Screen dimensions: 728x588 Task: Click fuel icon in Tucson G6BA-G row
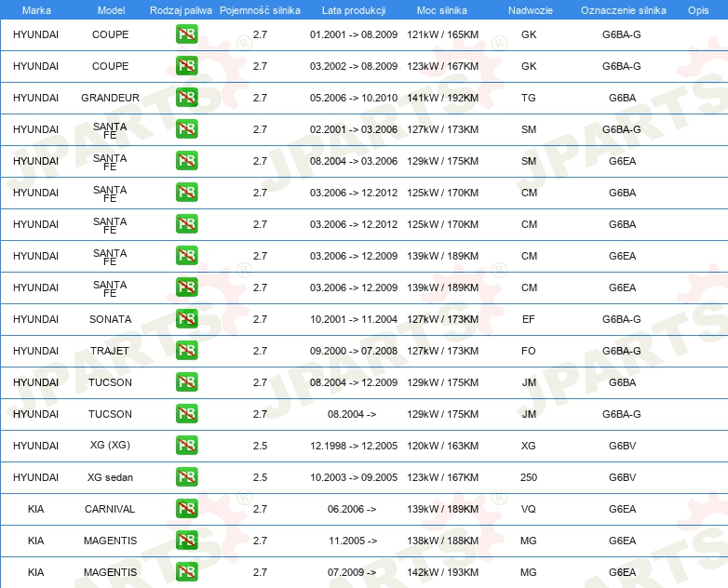186,413
